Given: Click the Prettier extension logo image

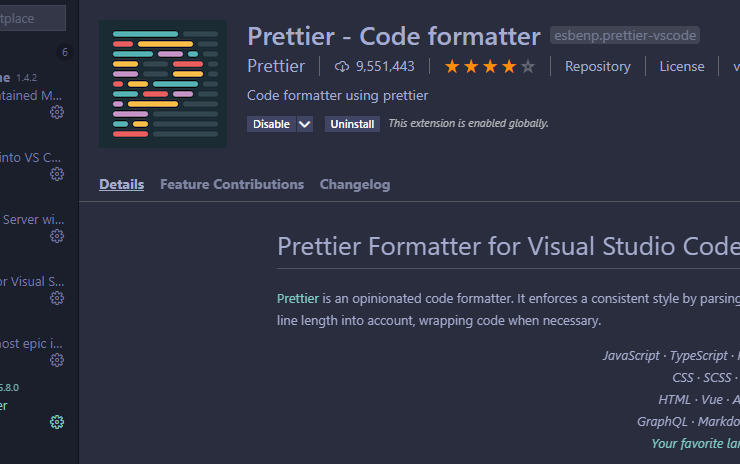Looking at the screenshot, I should pyautogui.click(x=163, y=84).
